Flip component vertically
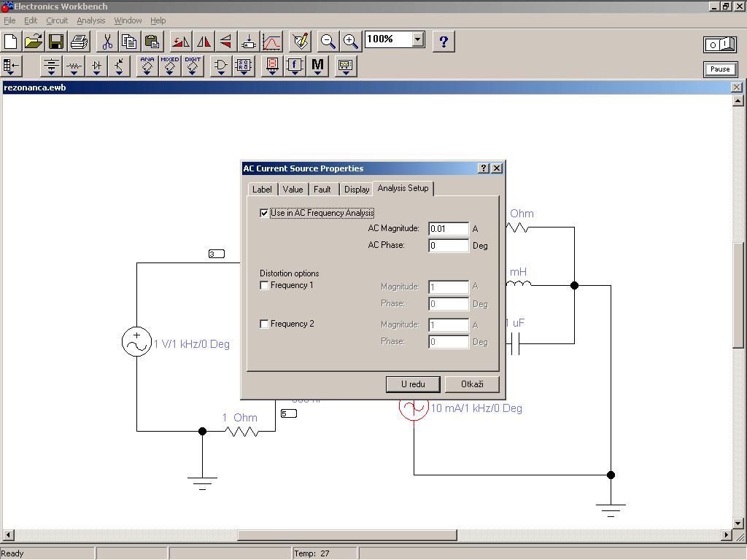747x560 pixels. coord(226,42)
